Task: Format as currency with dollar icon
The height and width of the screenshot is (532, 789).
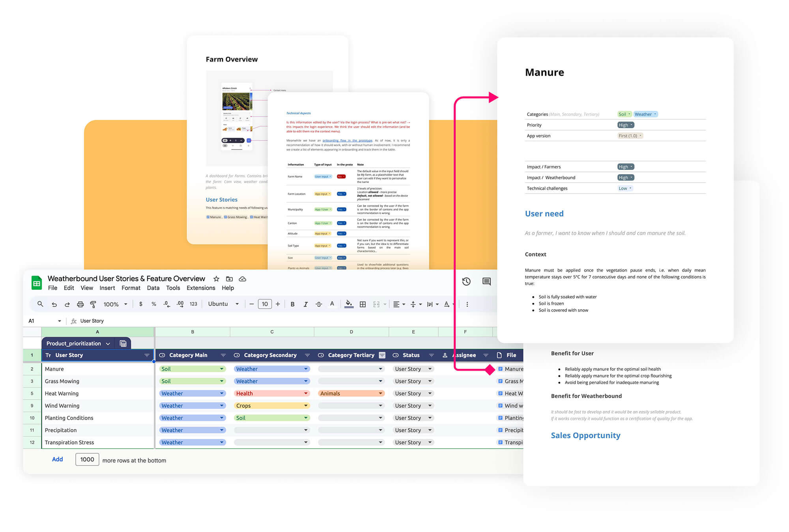Action: pyautogui.click(x=141, y=304)
